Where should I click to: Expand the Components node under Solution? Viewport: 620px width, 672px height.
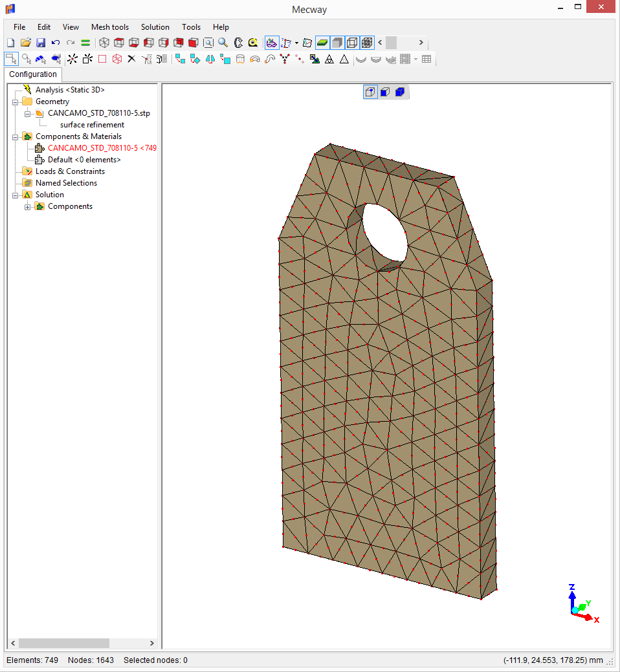pyautogui.click(x=27, y=207)
